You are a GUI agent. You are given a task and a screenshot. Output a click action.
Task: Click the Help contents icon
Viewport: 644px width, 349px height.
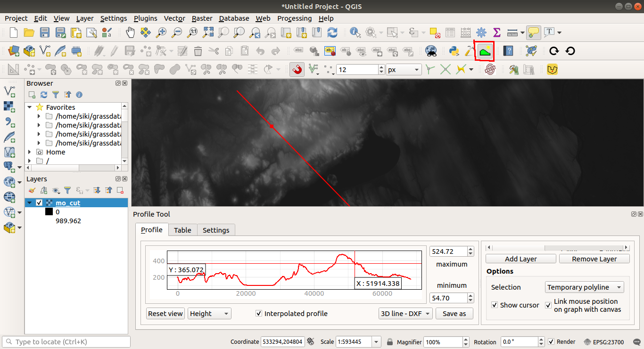tap(508, 51)
